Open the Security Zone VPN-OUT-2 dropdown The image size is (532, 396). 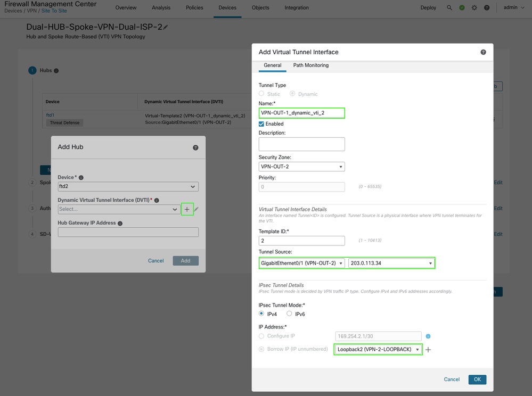(301, 167)
